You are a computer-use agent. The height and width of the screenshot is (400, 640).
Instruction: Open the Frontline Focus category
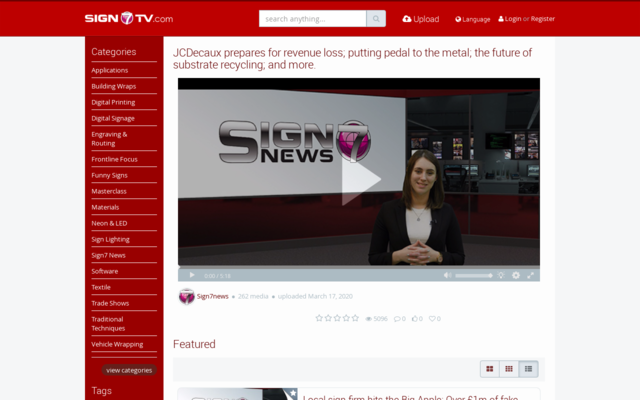114,159
